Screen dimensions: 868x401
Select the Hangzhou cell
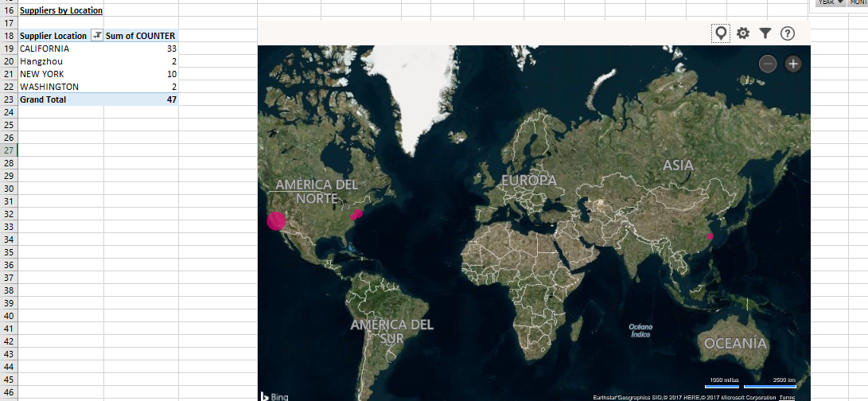(61, 61)
